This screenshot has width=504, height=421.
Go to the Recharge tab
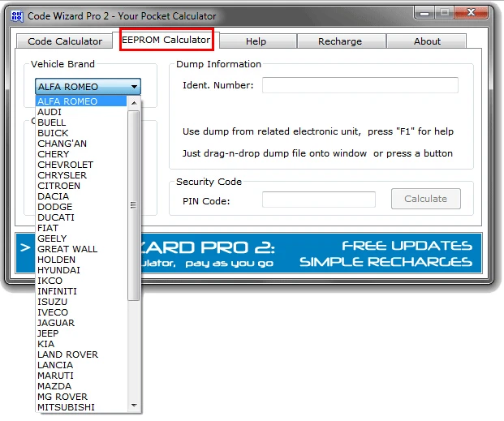click(x=340, y=41)
